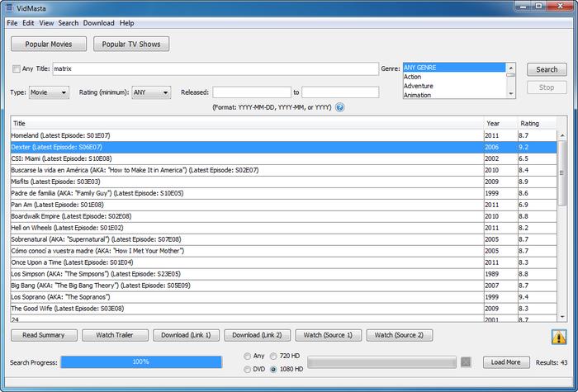Select the 1080 HD radio button
Viewport: 578px width, 392px height.
273,369
